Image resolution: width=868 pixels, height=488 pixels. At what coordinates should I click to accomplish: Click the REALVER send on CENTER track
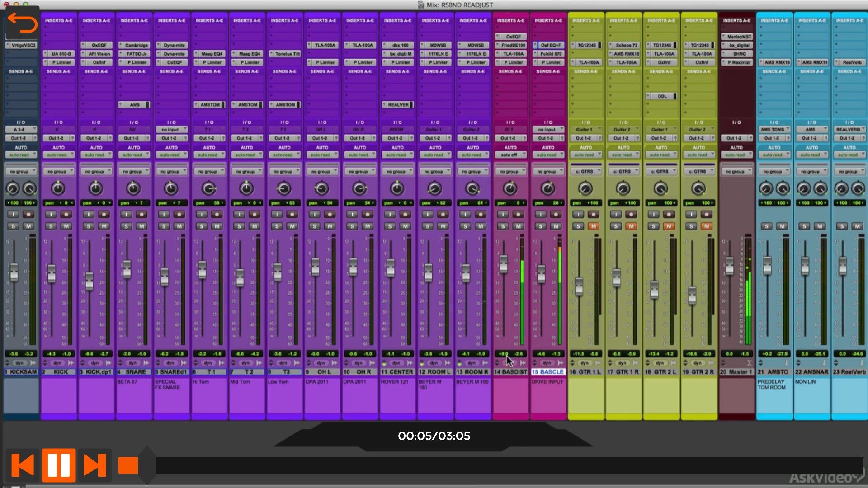397,105
